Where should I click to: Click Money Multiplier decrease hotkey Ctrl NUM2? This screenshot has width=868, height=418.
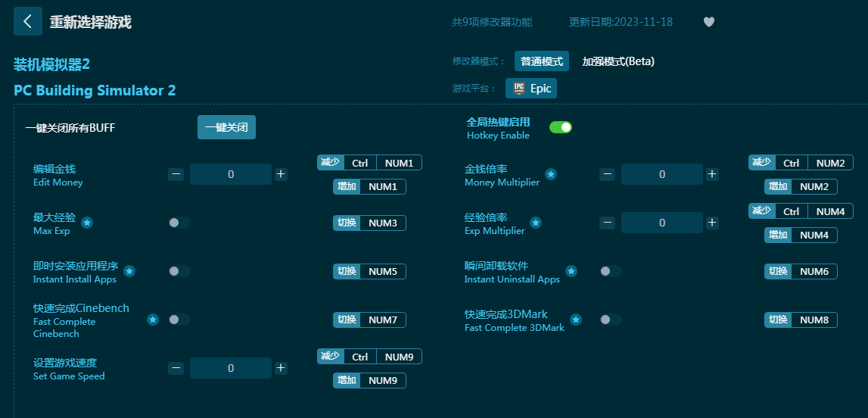[x=801, y=162]
